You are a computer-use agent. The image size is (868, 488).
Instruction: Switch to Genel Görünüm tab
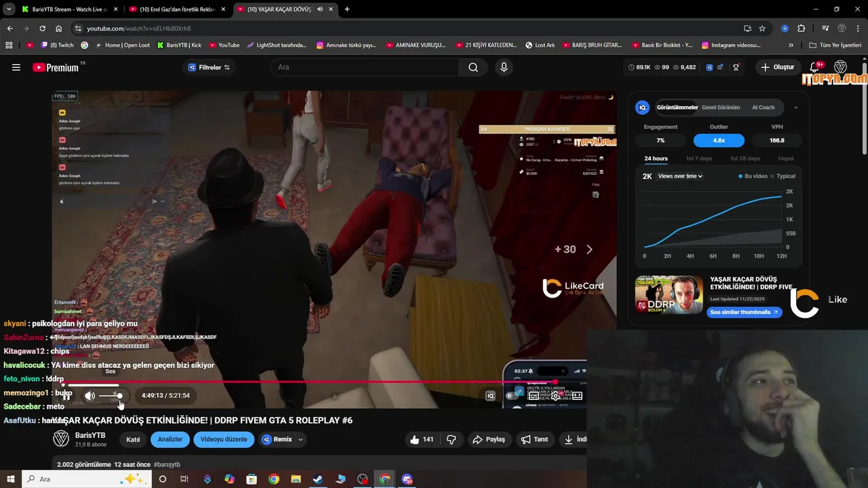[x=721, y=107]
